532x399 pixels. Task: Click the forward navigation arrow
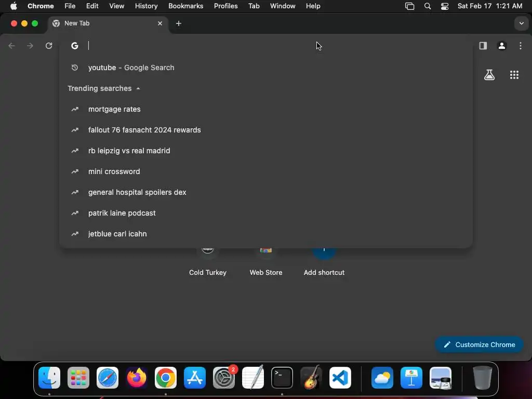pyautogui.click(x=30, y=46)
